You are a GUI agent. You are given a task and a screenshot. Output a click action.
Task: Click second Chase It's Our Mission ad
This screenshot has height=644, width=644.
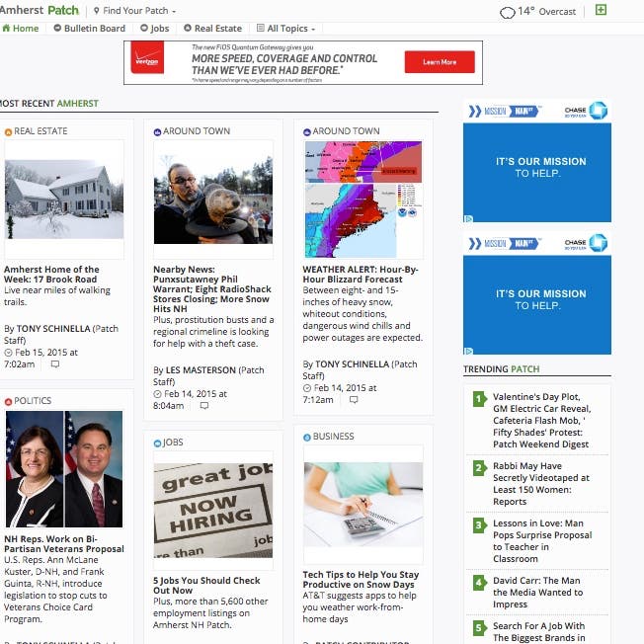pyautogui.click(x=537, y=293)
